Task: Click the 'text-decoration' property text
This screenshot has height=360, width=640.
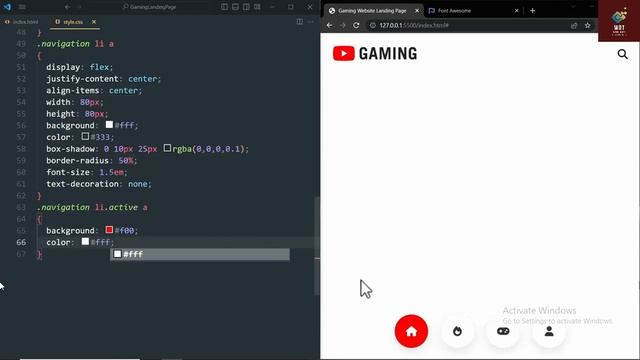Action: tap(82, 184)
